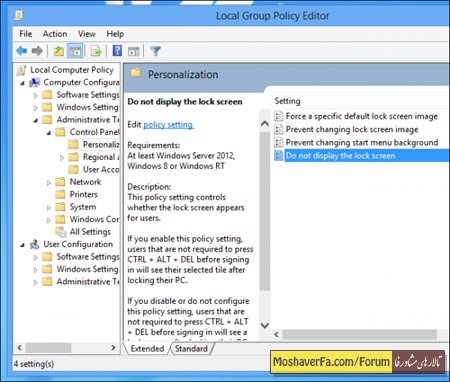Click icon beside Prevent changing lock screen image

(x=278, y=129)
